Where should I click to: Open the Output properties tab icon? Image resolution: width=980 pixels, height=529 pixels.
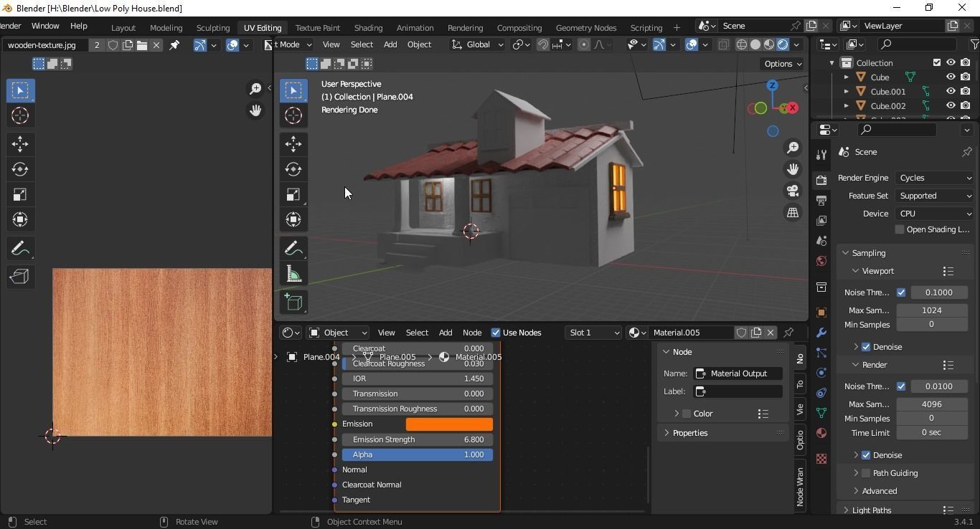pos(821,200)
